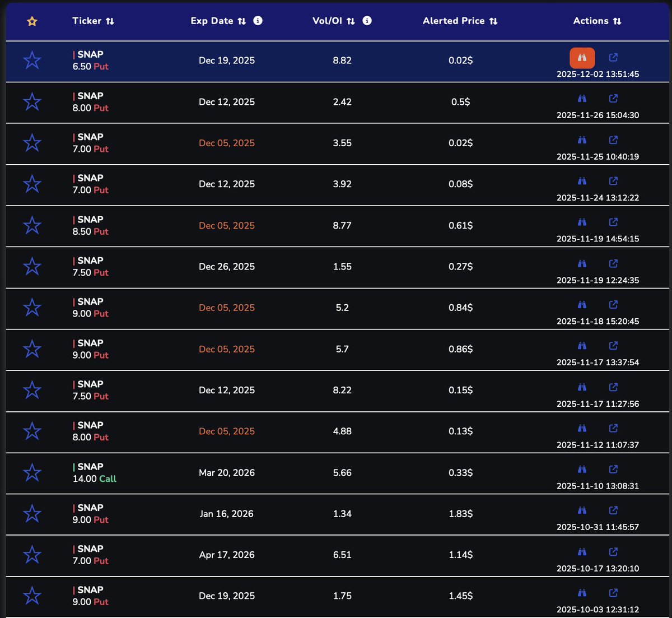Open external link in 2025-11-19 14:54:15 row
This screenshot has height=618, width=672.
click(x=613, y=222)
